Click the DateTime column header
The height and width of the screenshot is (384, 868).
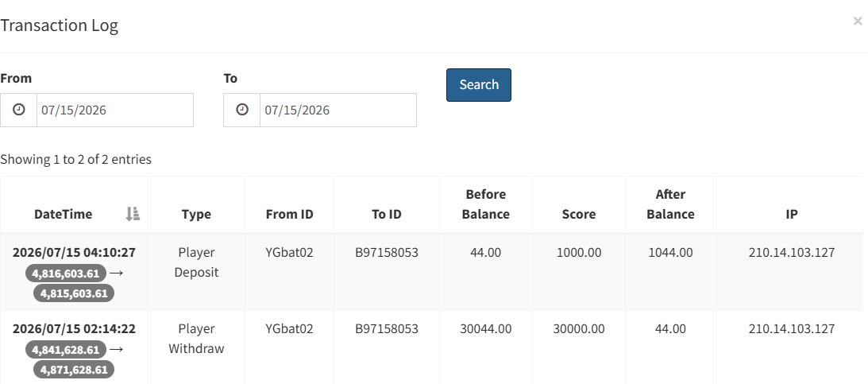click(63, 214)
